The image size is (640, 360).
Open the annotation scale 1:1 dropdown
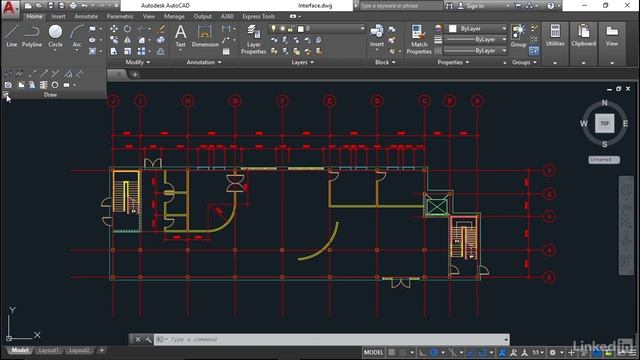pyautogui.click(x=537, y=352)
